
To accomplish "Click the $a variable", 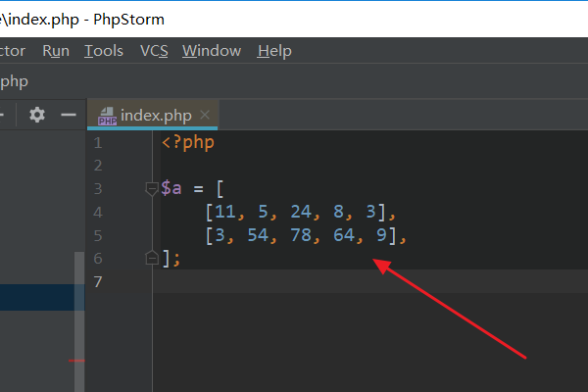I will (x=171, y=187).
